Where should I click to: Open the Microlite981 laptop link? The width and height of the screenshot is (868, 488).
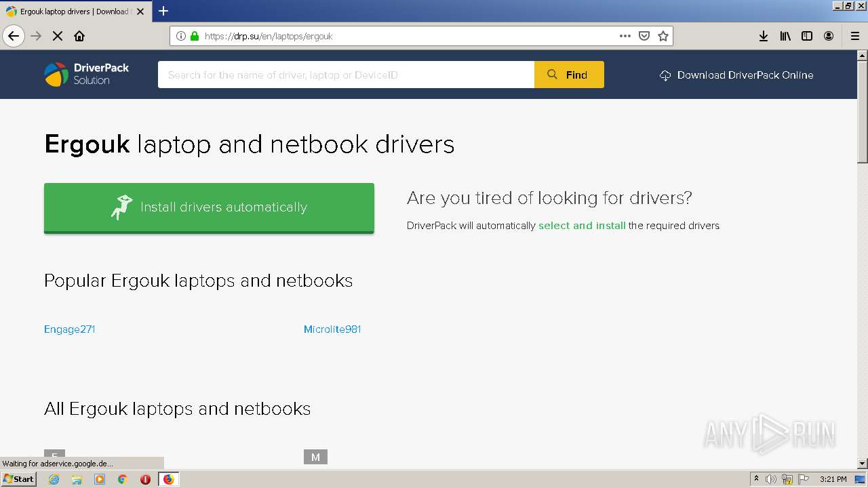332,329
